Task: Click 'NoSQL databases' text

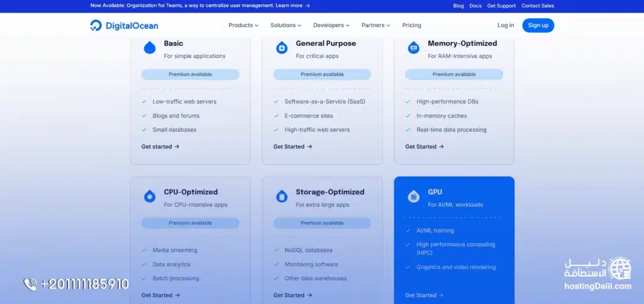Action: click(x=308, y=250)
